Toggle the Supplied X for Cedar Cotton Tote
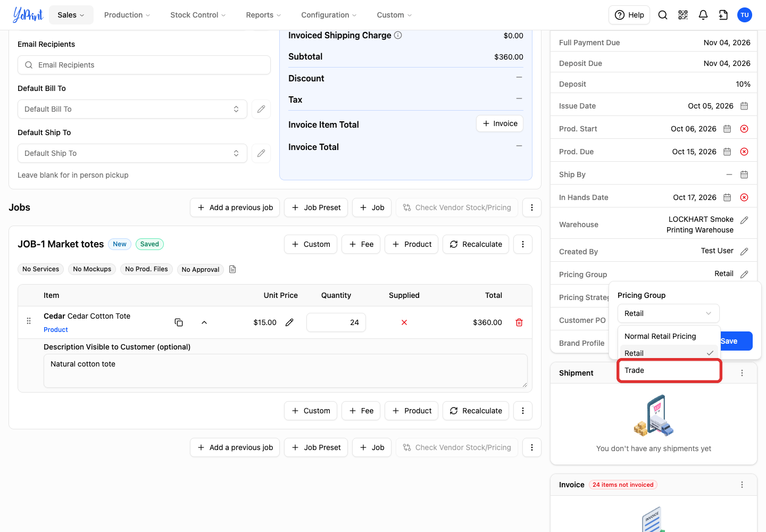 coord(404,322)
